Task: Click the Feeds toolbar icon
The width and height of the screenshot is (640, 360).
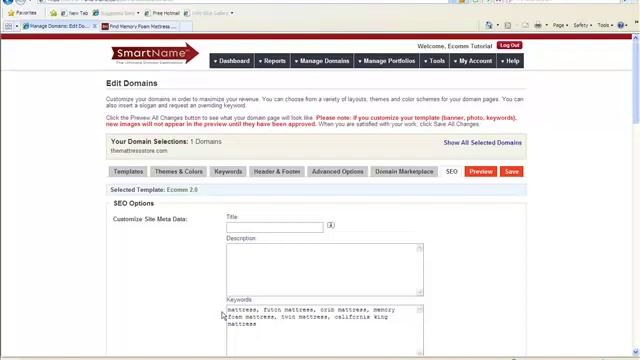Action: [508, 25]
